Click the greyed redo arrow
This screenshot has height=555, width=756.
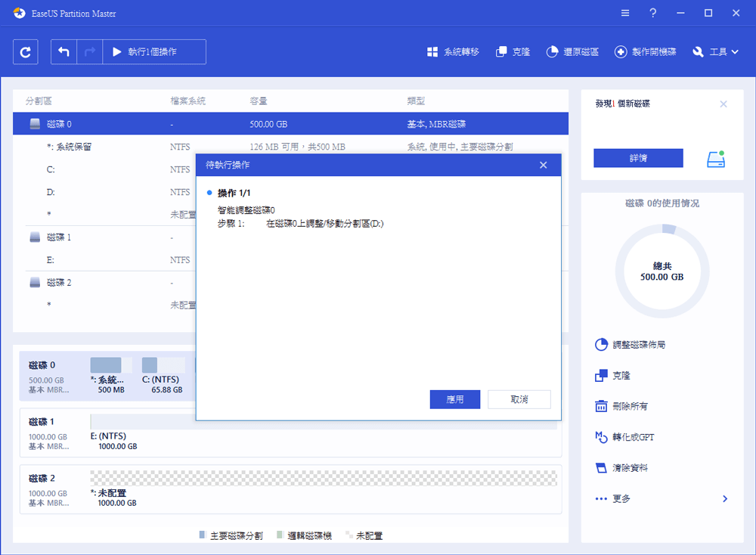click(x=90, y=51)
